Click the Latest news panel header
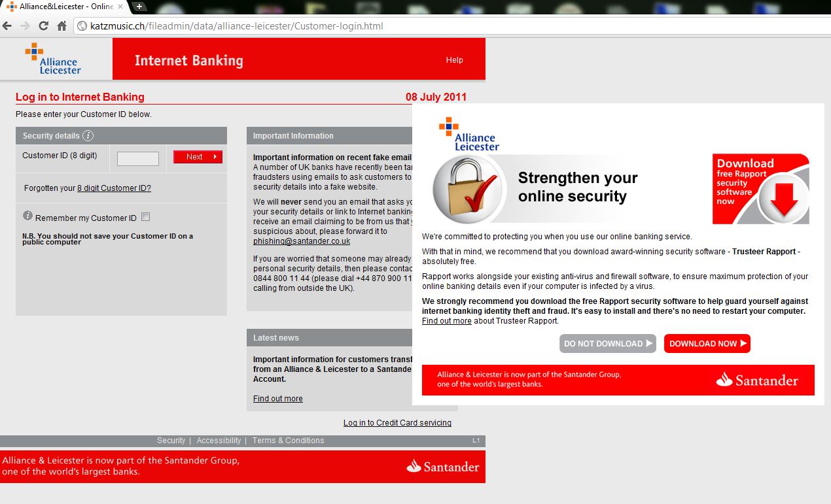This screenshot has width=831, height=504. [x=330, y=338]
